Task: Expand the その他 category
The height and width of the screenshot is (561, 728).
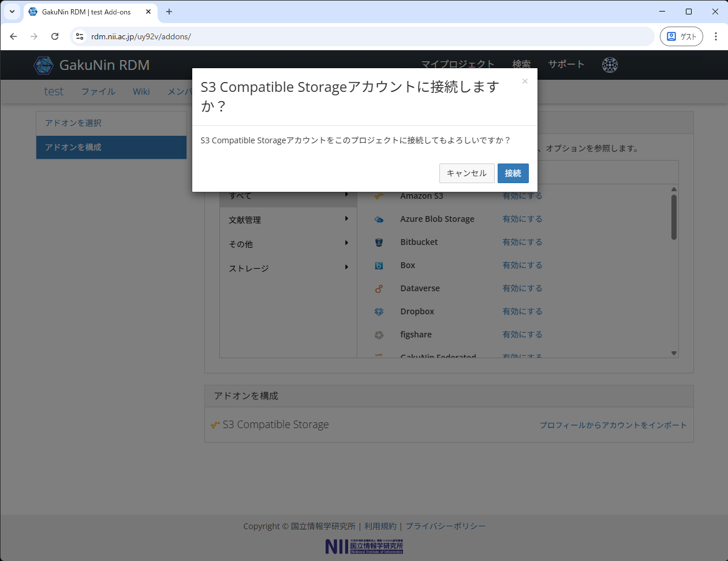Action: 288,244
